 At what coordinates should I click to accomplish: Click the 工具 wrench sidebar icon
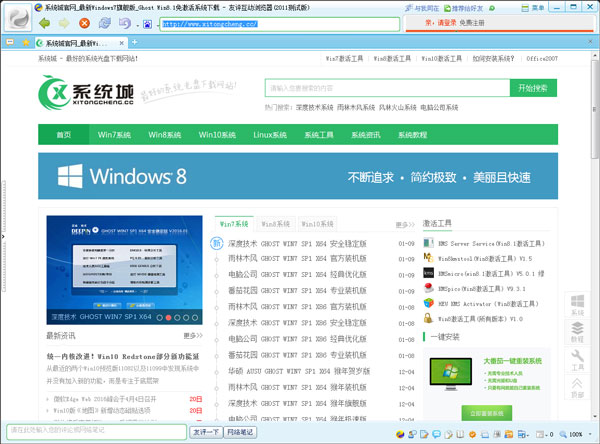coord(577,360)
